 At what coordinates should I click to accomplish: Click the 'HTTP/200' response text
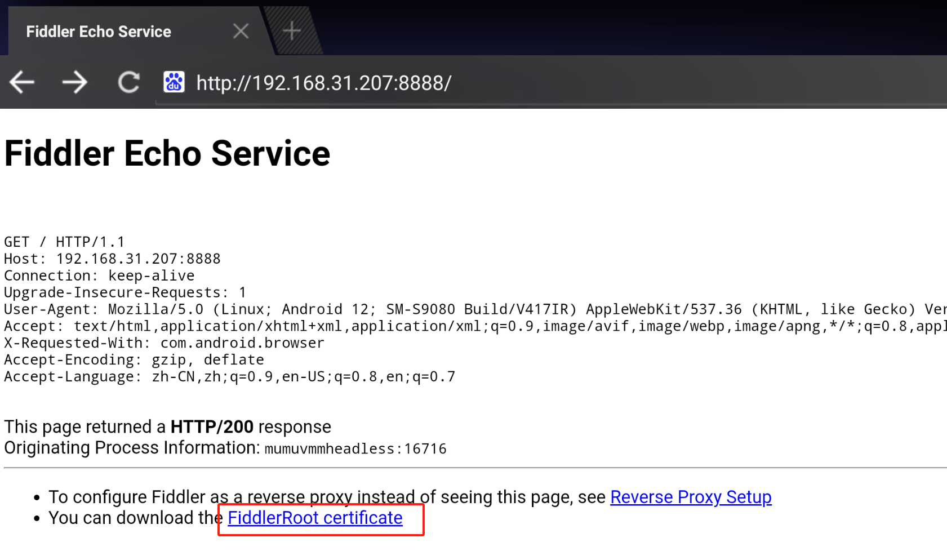(x=212, y=426)
